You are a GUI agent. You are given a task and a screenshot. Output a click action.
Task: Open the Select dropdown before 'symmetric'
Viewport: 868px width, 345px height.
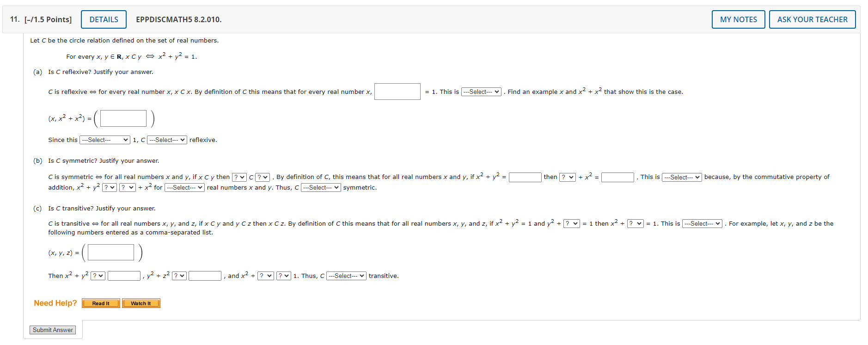click(320, 187)
